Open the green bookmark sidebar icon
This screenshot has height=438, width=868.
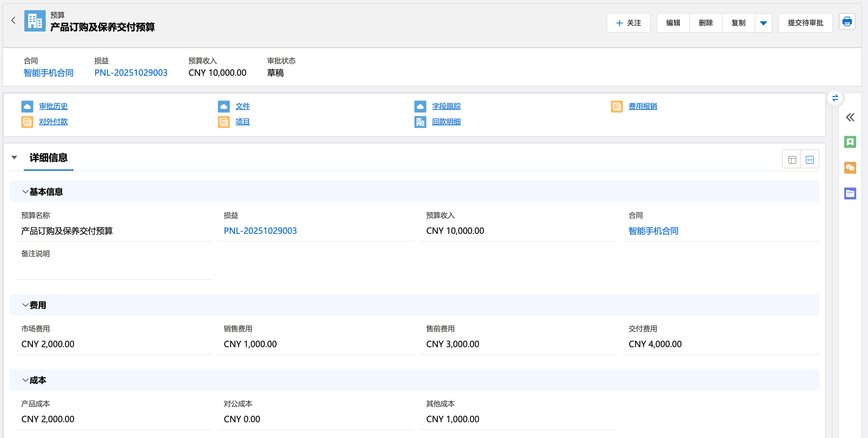coord(850,142)
